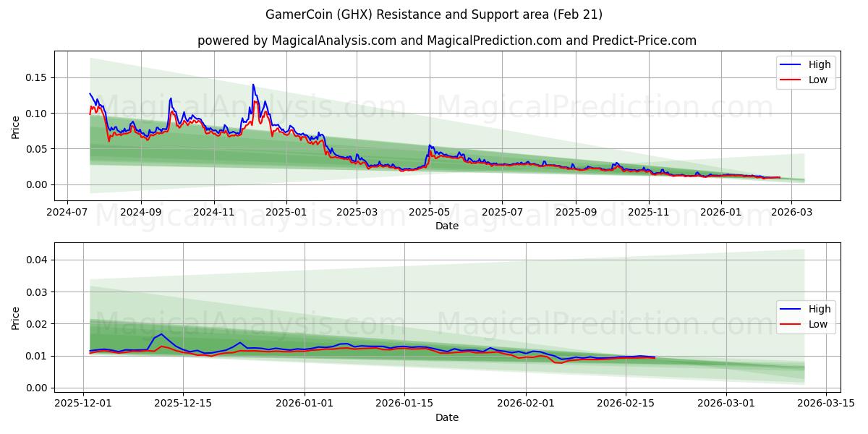The width and height of the screenshot is (868, 434).
Task: Click the '2025-05' x-axis tick label
Action: [430, 213]
